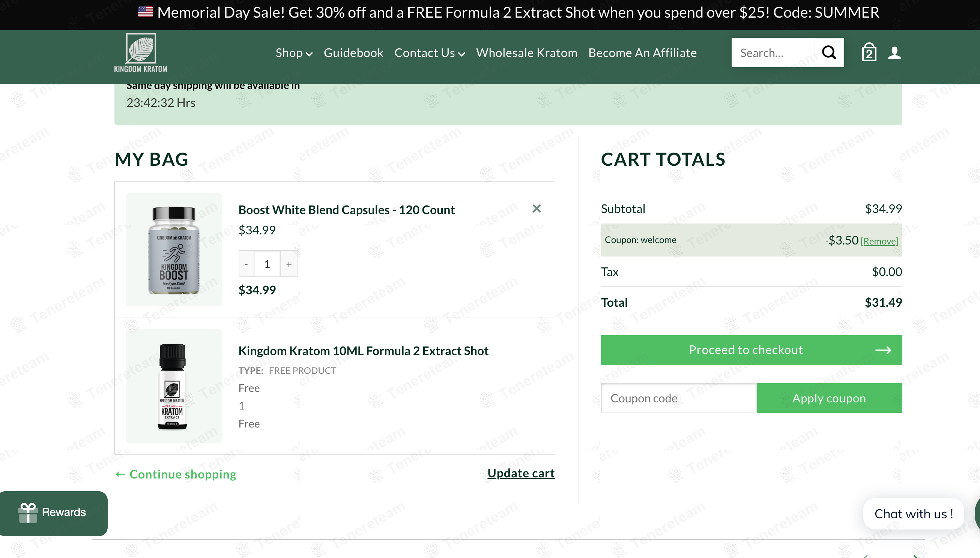980x558 pixels.
Task: Click the Continue shopping link
Action: pyautogui.click(x=176, y=474)
